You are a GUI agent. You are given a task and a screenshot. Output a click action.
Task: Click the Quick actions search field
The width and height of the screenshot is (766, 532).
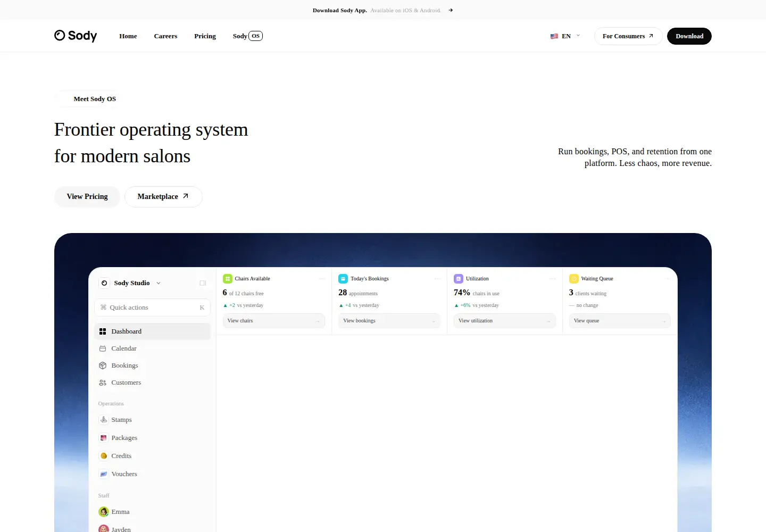(153, 307)
